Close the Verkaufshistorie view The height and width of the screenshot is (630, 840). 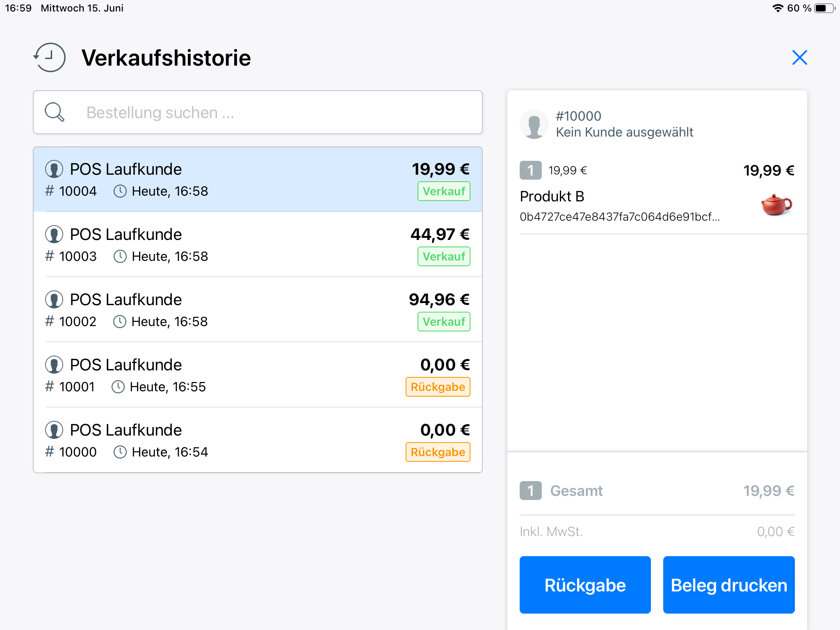[x=799, y=57]
